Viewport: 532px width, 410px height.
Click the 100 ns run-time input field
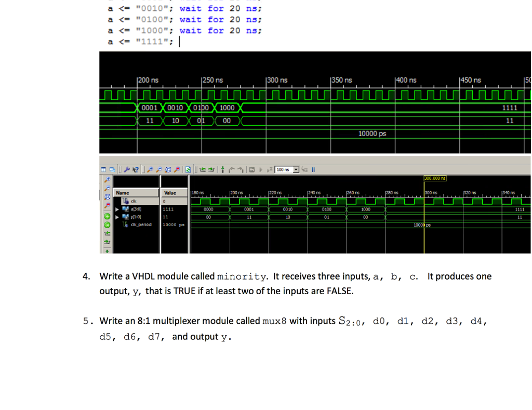point(284,169)
